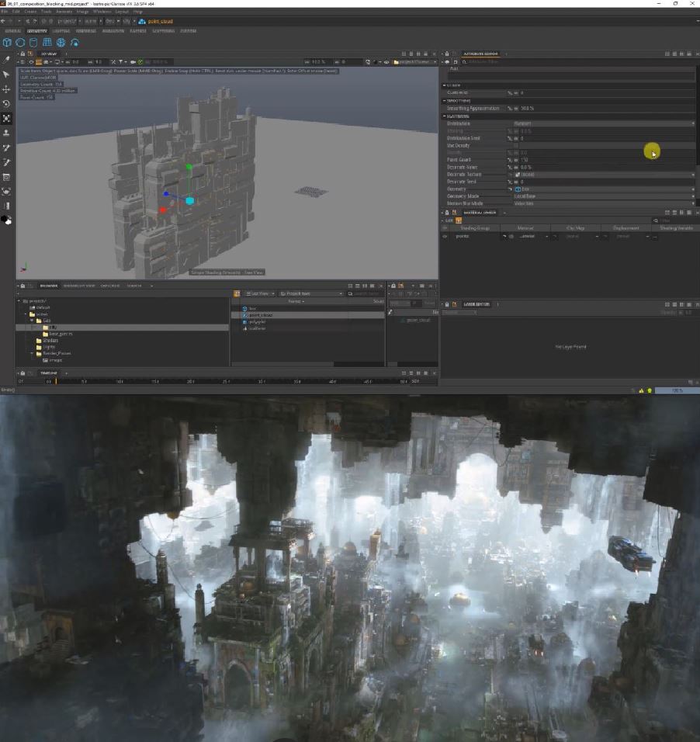This screenshot has height=742, width=700.
Task: Click the current frame marker on the timeline
Action: click(x=56, y=381)
